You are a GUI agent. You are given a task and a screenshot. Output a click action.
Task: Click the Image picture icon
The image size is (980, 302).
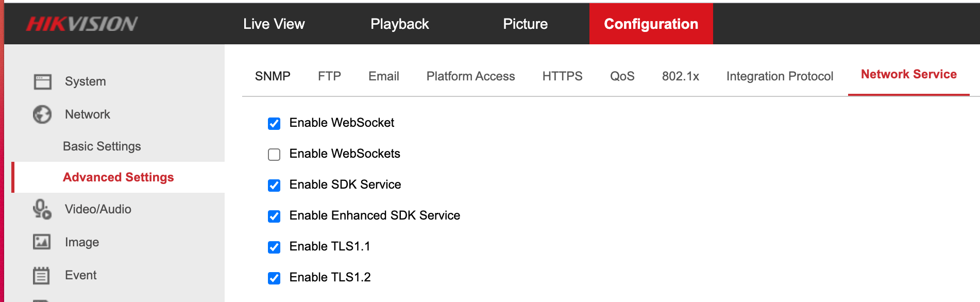(x=42, y=242)
